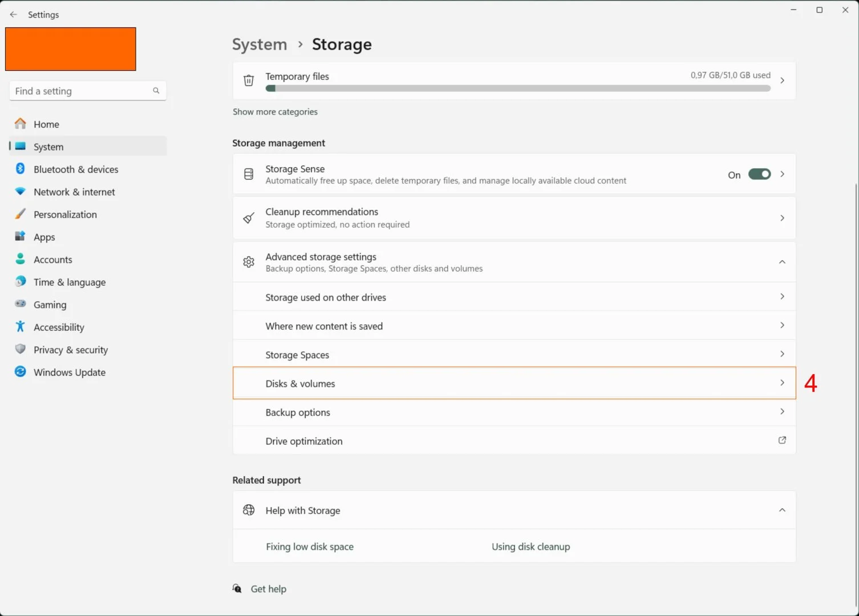This screenshot has height=616, width=859.
Task: Click the vertical scrollbar on right
Action: 856,394
